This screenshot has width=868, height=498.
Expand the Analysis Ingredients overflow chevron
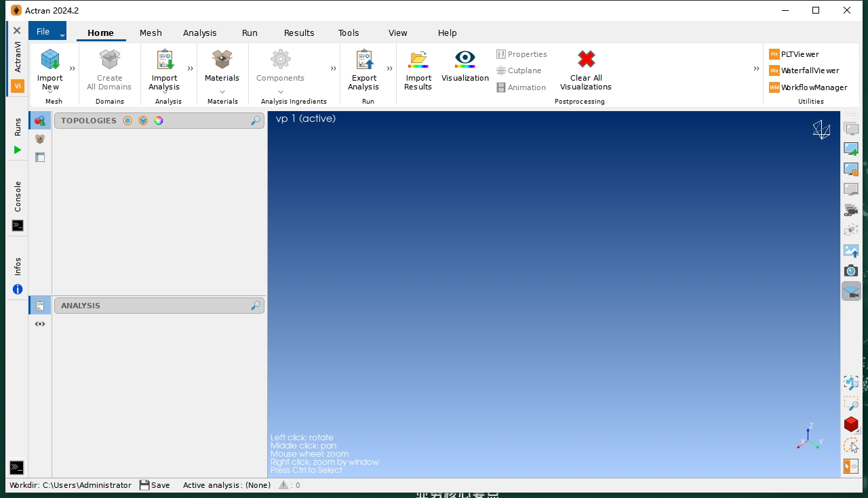(x=334, y=68)
